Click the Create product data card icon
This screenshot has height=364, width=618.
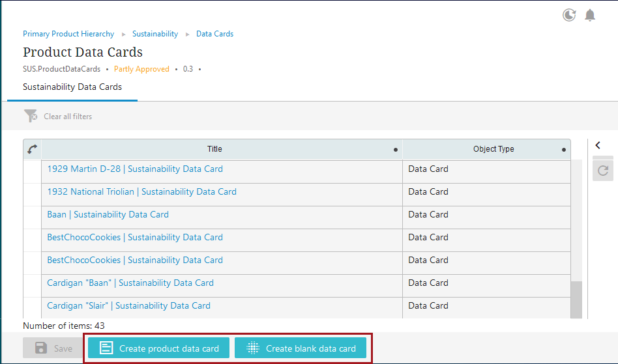point(106,348)
